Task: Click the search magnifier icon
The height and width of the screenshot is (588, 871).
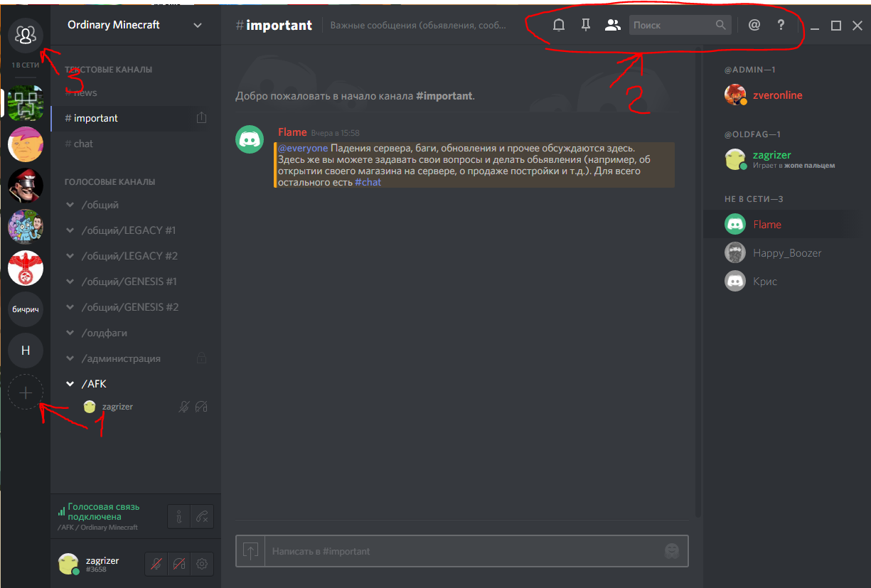Action: tap(721, 25)
